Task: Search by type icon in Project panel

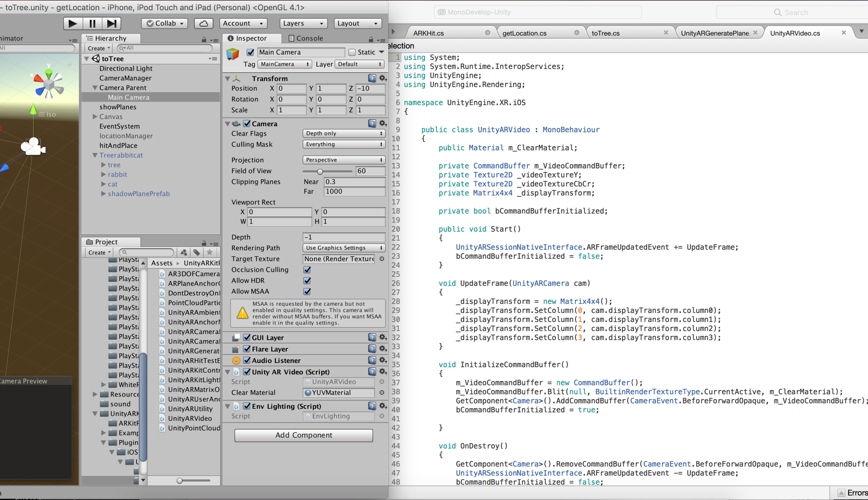Action: [184, 252]
